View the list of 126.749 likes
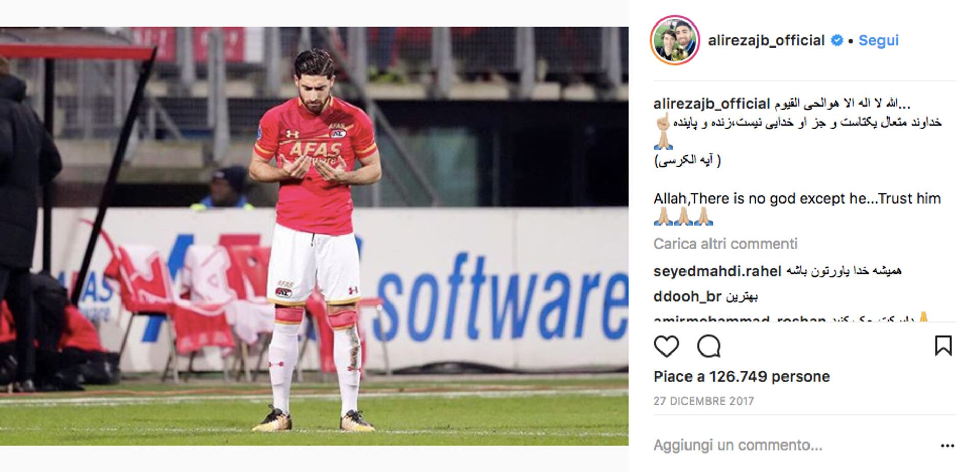The height and width of the screenshot is (472, 980). click(742, 377)
